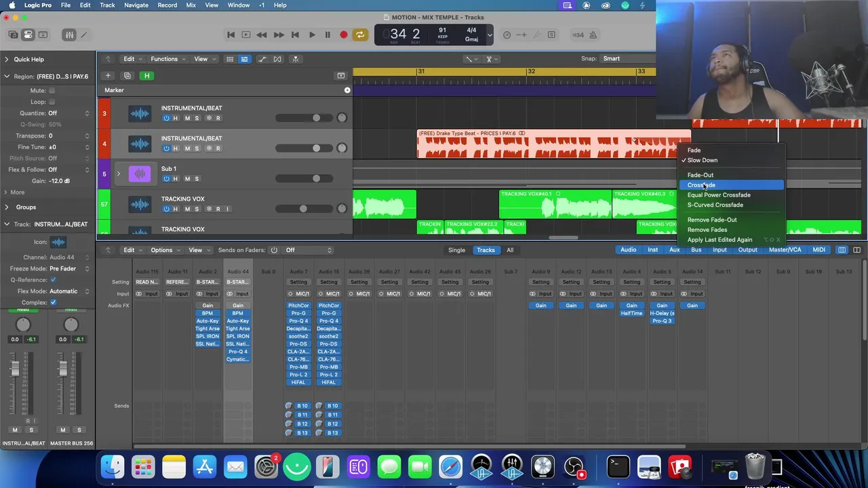
Task: Open Soothe2 plugin on Audio 7
Action: pyautogui.click(x=298, y=336)
